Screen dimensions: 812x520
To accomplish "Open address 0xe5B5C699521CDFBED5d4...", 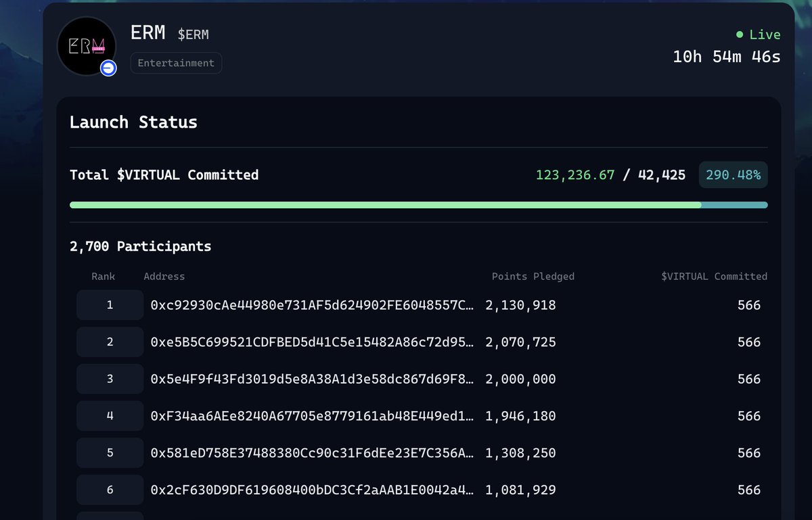I will click(x=313, y=343).
